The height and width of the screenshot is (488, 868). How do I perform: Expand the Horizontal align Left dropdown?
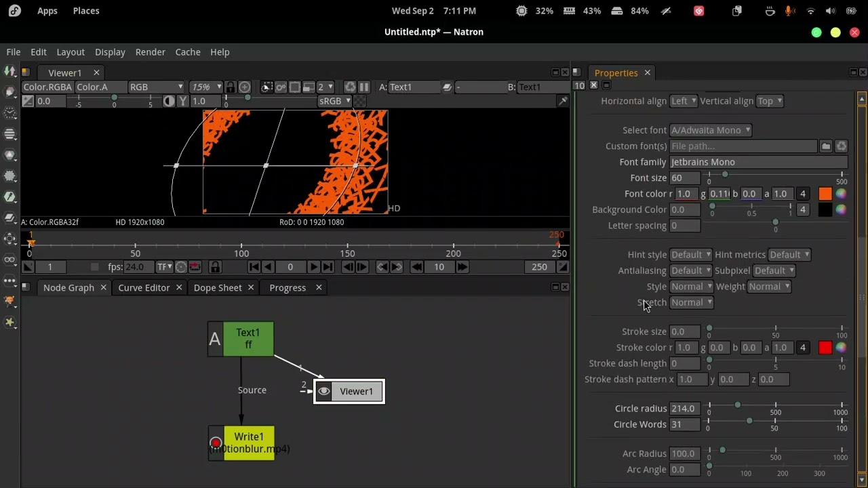[683, 101]
